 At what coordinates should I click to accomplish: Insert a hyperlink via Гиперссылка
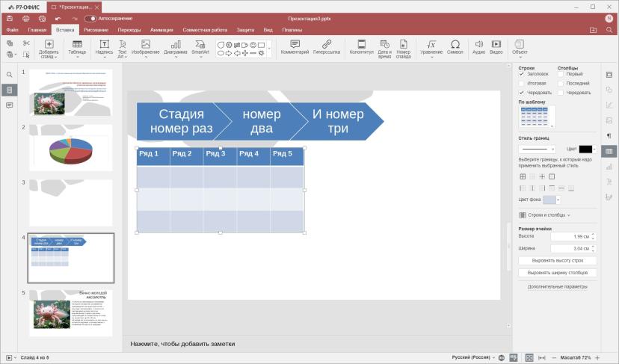tap(327, 46)
